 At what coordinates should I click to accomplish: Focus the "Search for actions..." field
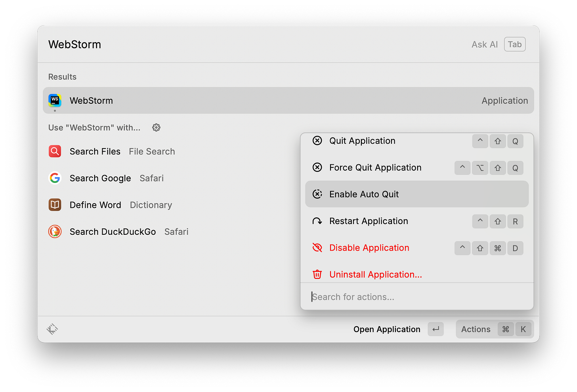point(417,297)
